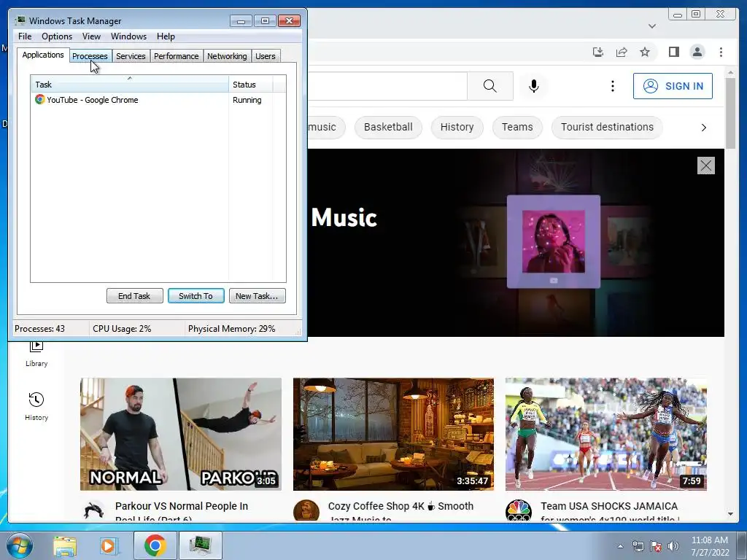Open Chrome's three-dot menu
Image resolution: width=747 pixels, height=560 pixels.
(721, 52)
